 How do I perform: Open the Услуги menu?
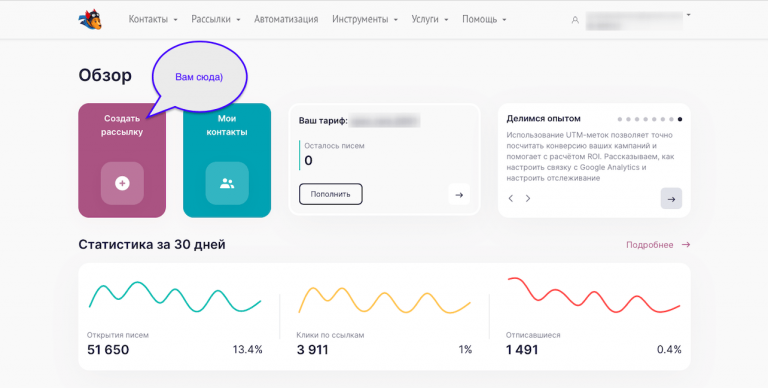point(430,19)
